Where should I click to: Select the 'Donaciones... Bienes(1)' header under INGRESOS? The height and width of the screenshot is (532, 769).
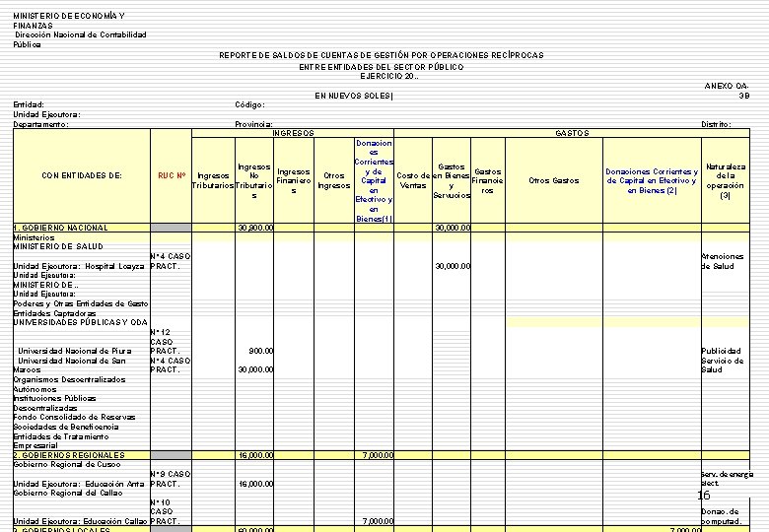374,180
